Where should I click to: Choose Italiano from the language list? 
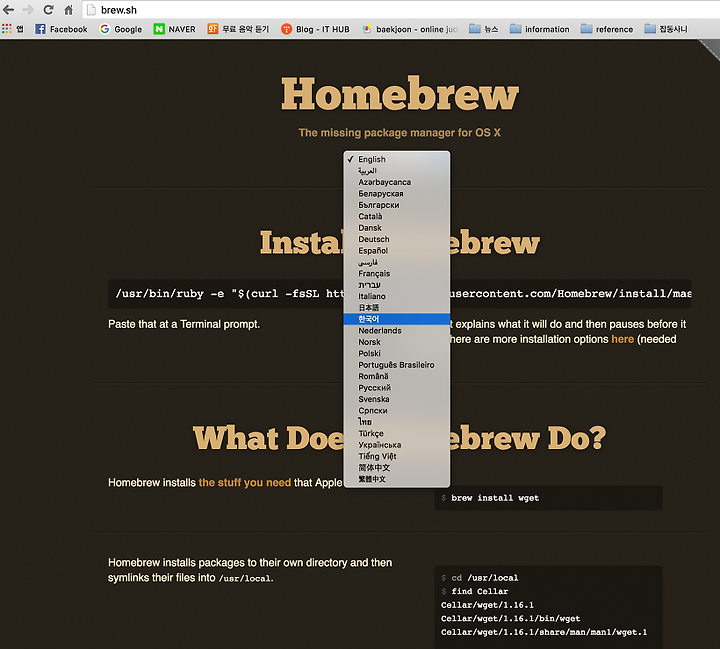(397, 296)
